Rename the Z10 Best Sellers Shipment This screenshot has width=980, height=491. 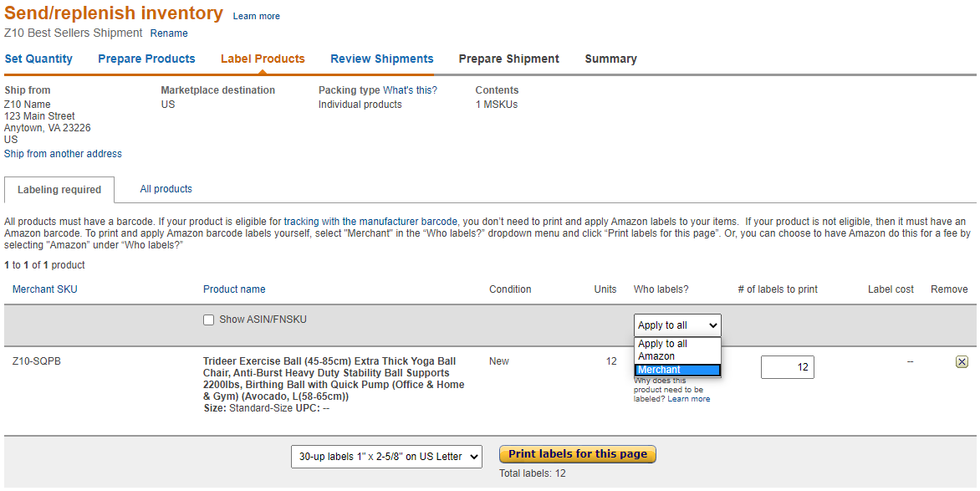[x=169, y=33]
